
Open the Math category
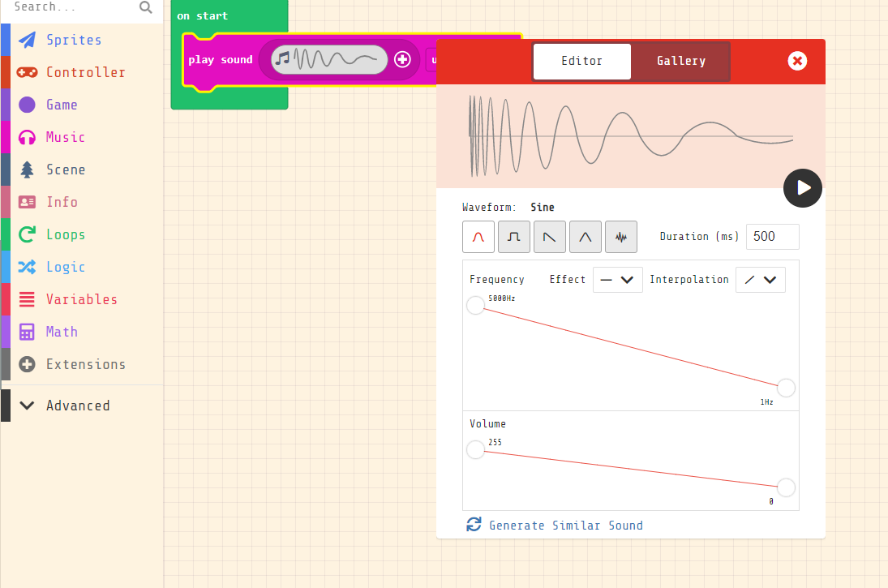82,332
